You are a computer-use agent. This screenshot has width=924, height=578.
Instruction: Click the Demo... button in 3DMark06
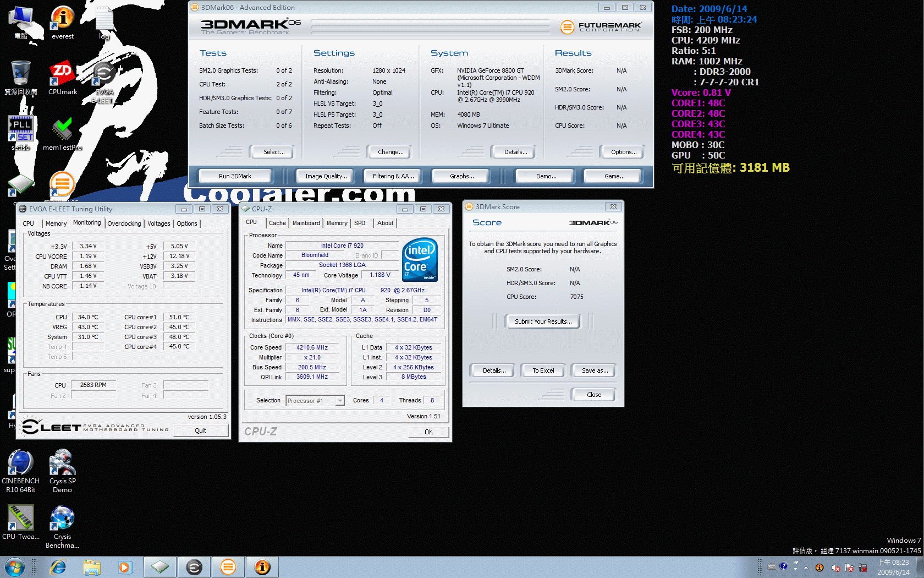tap(544, 176)
